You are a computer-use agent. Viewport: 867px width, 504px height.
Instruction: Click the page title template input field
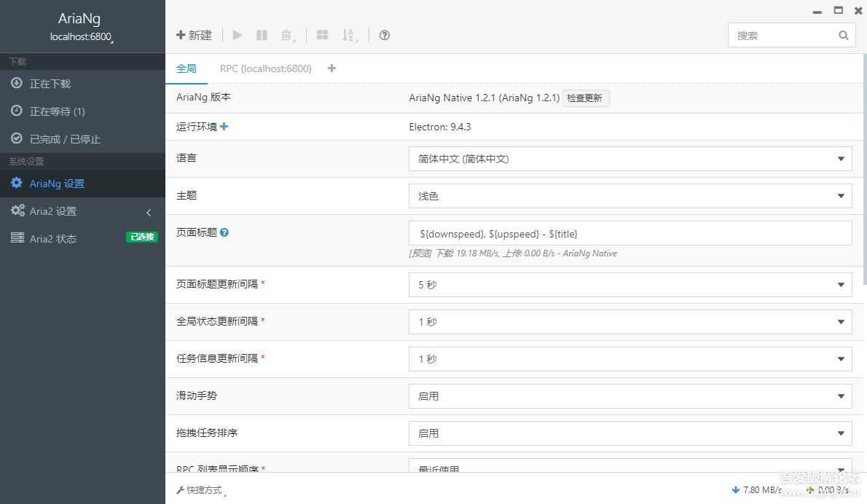pyautogui.click(x=629, y=234)
